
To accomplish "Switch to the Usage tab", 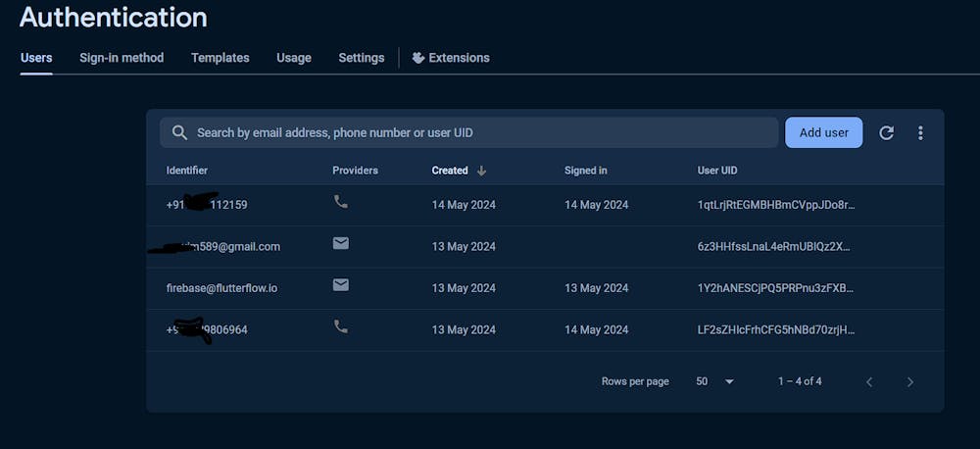I will point(294,58).
